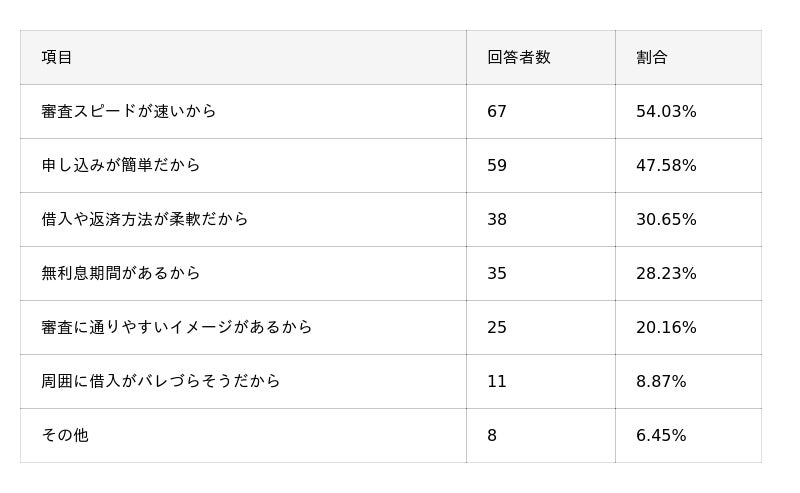This screenshot has width=800, height=493.
Task: Select the 周囲に借入がバレづらそうだから cell
Action: point(161,382)
